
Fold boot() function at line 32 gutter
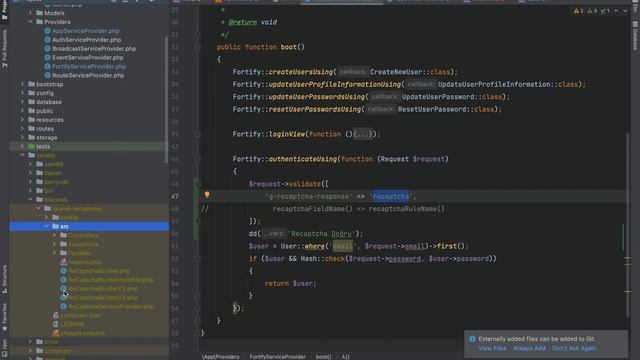coord(197,47)
